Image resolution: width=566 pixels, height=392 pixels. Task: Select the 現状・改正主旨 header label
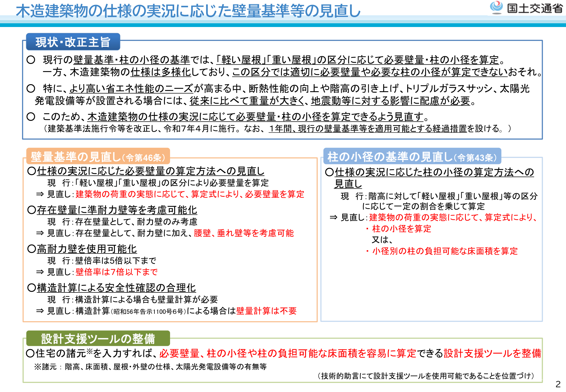(x=73, y=42)
